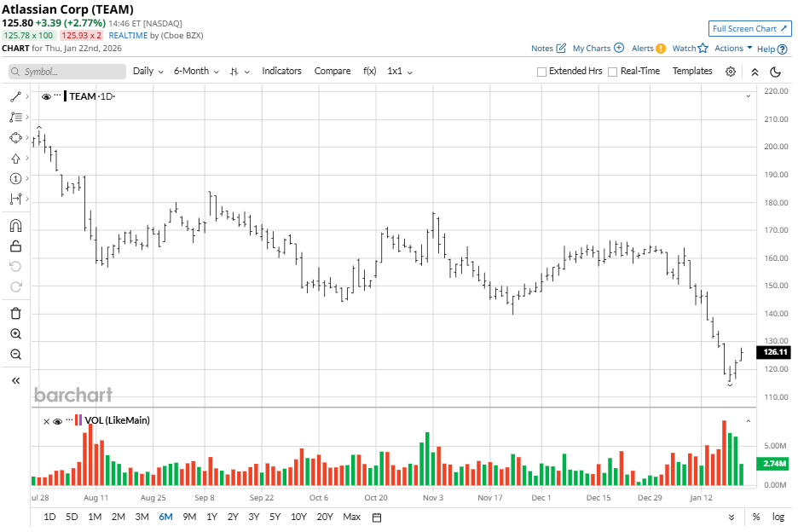Open the date range calendar icon
Image resolution: width=798 pixels, height=532 pixels.
(x=377, y=518)
